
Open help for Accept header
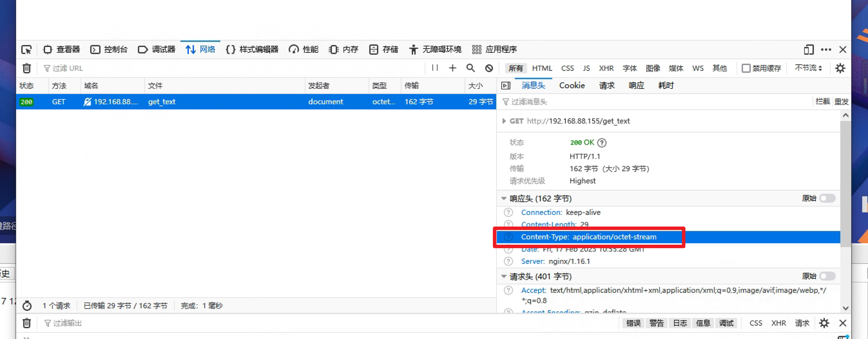[x=508, y=290]
